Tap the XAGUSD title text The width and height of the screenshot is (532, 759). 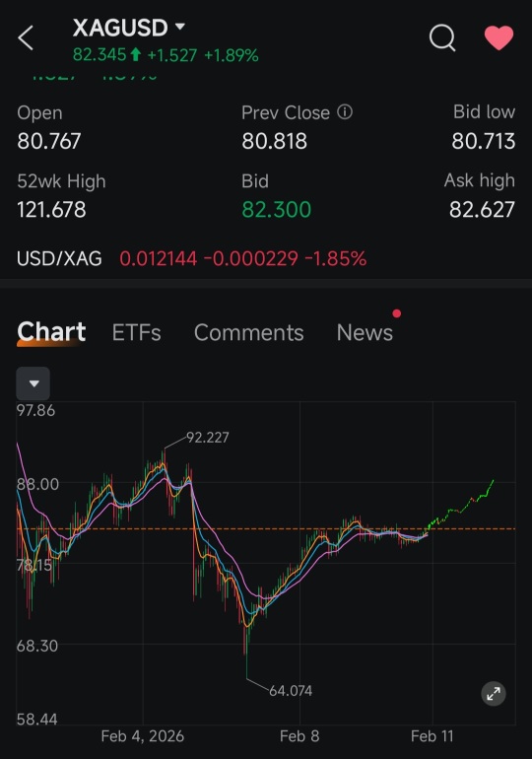click(120, 28)
